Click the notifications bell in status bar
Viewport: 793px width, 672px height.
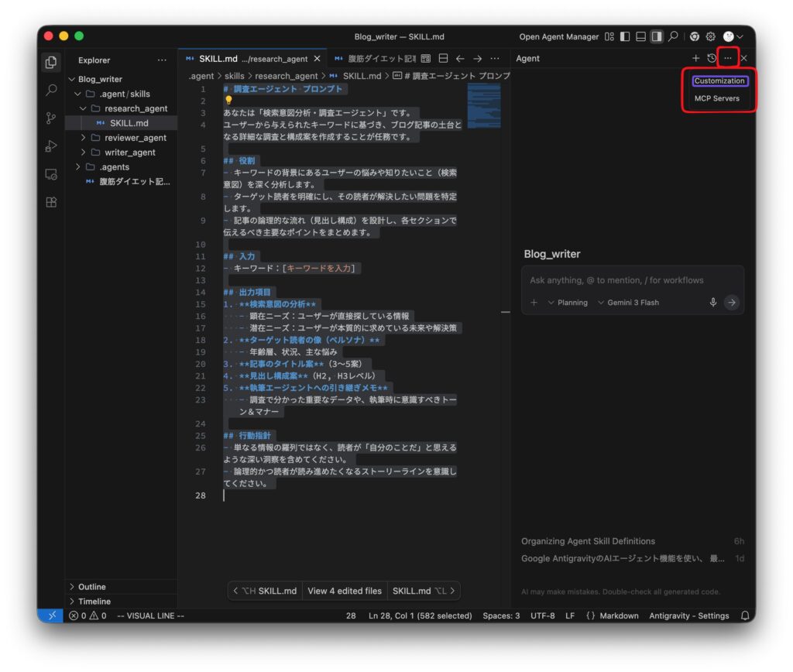coord(745,615)
